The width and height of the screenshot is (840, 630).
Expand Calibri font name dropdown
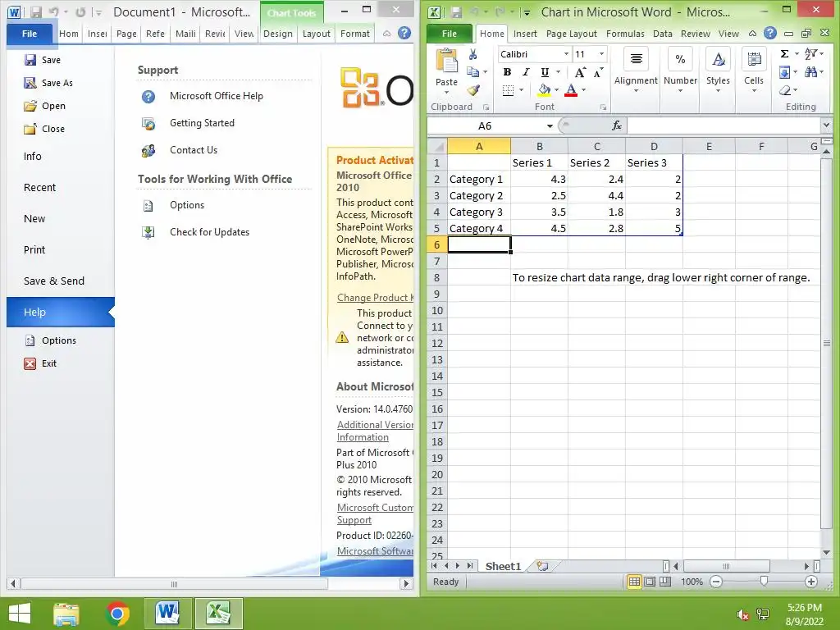click(566, 54)
